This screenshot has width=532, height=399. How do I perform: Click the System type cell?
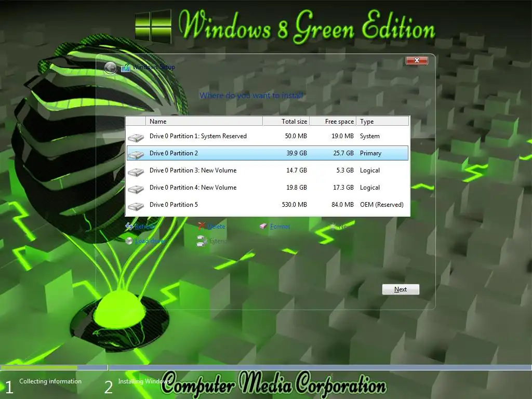[370, 136]
